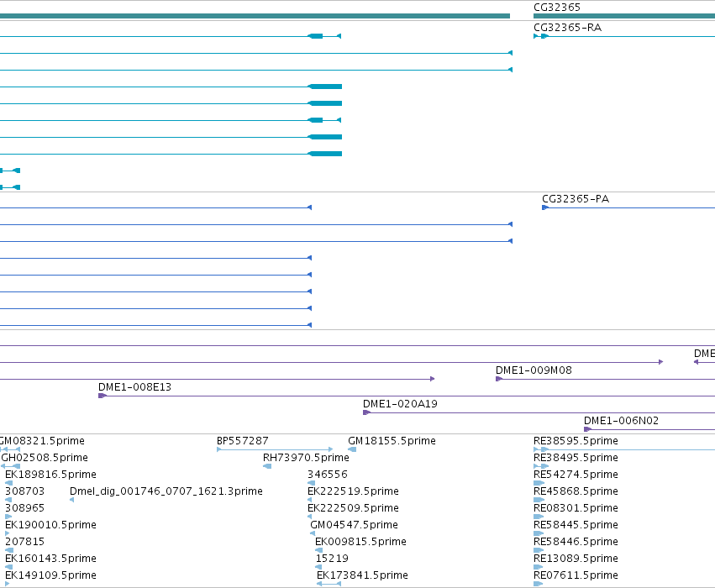Click EST label RH73970.5prime

click(x=306, y=458)
